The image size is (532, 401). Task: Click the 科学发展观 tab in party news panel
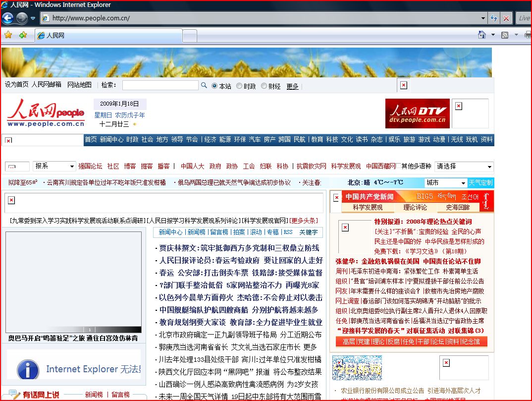368,208
